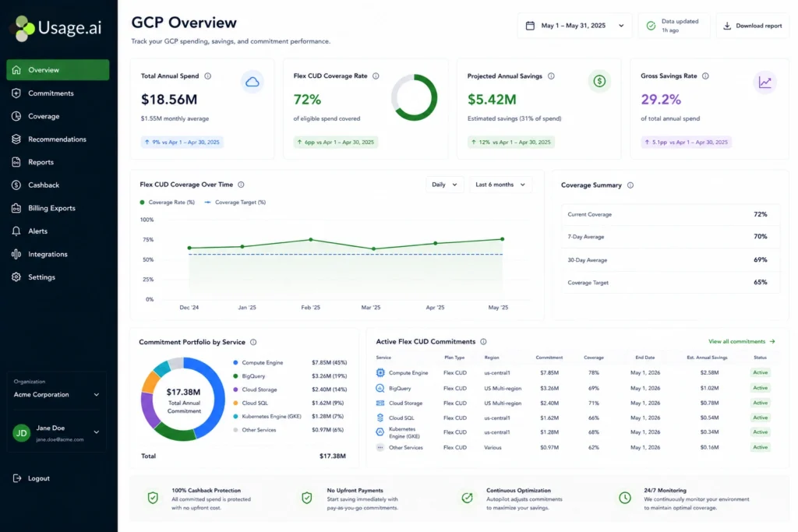Click the Settings gear icon
Viewport: 798px width, 532px height.
(x=16, y=277)
